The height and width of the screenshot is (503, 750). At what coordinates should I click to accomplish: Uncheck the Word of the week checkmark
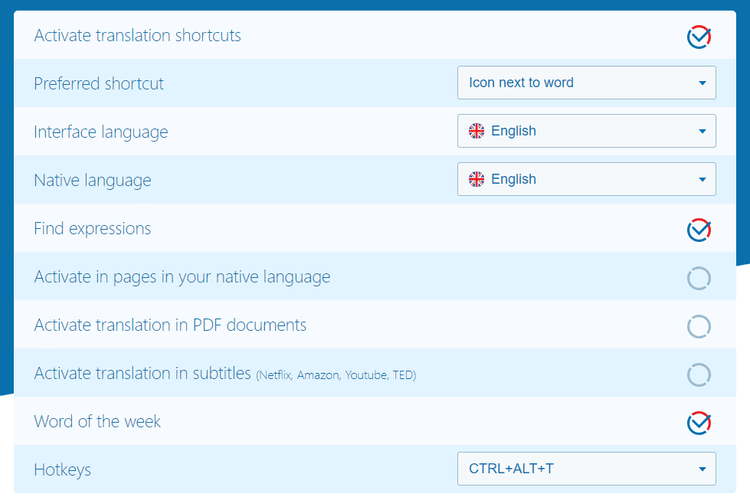tap(698, 422)
